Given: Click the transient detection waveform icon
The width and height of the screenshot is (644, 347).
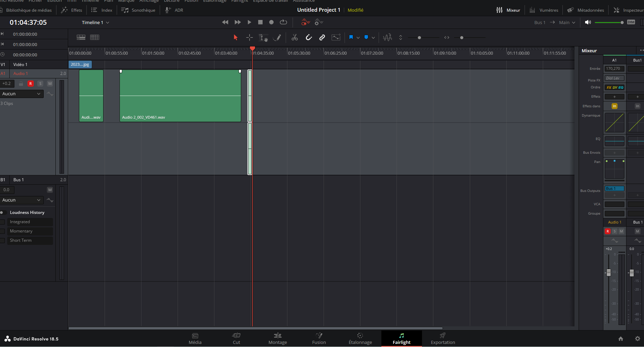Looking at the screenshot, I should (x=388, y=37).
